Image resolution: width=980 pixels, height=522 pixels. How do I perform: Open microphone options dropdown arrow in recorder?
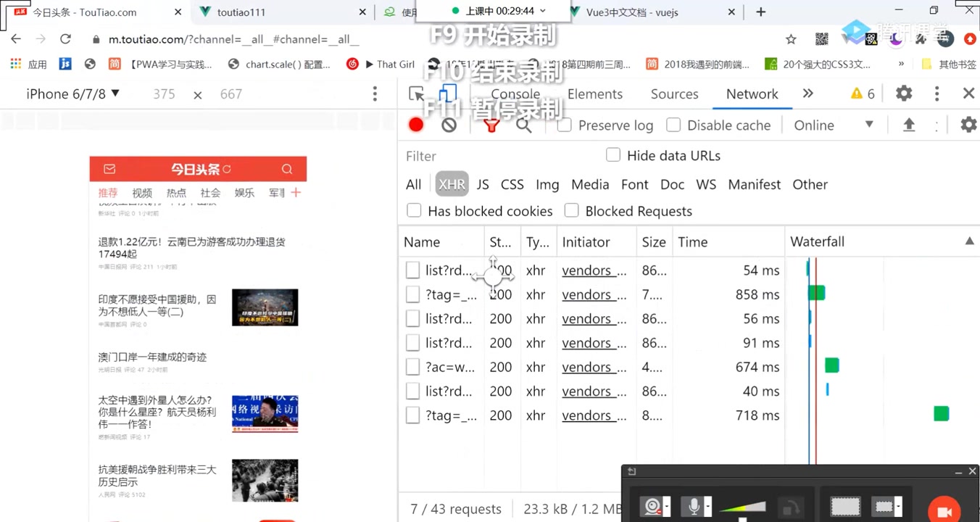click(707, 506)
